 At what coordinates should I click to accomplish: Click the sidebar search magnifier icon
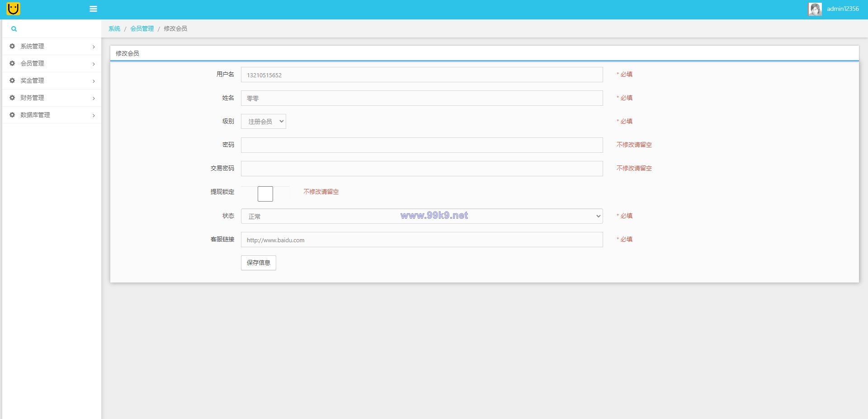[14, 29]
